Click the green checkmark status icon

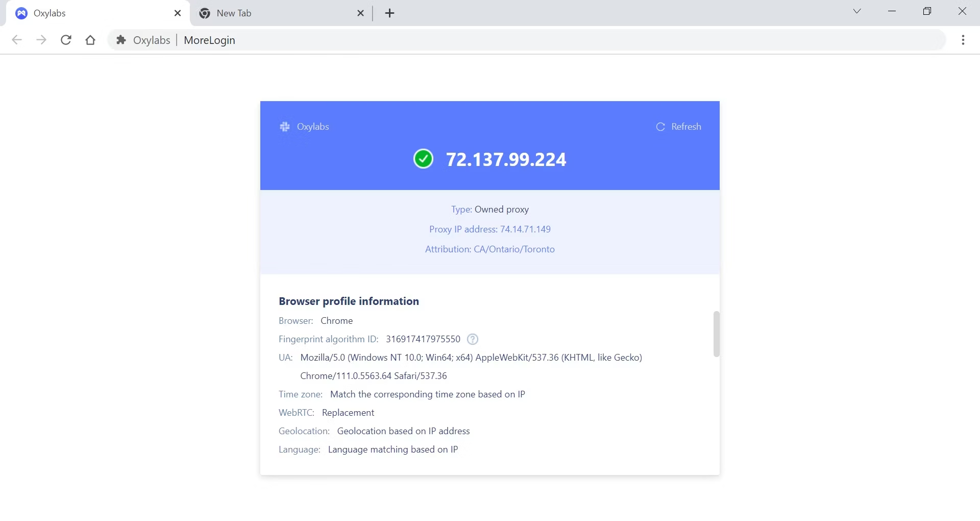coord(423,159)
